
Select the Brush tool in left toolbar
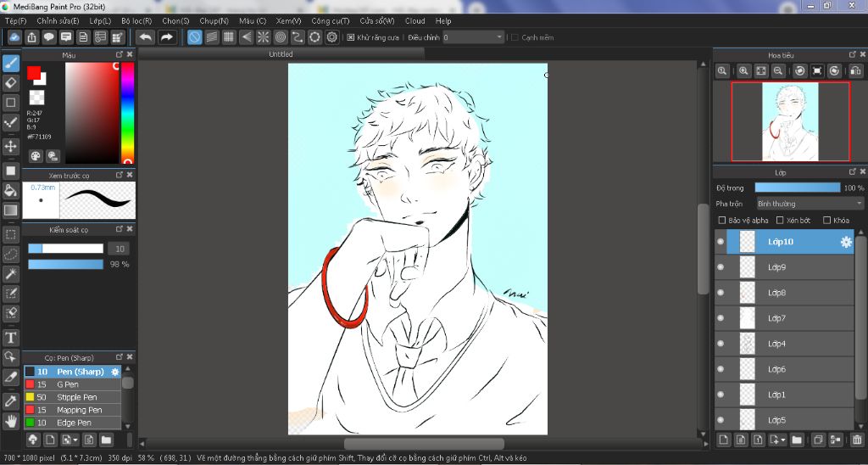click(10, 63)
